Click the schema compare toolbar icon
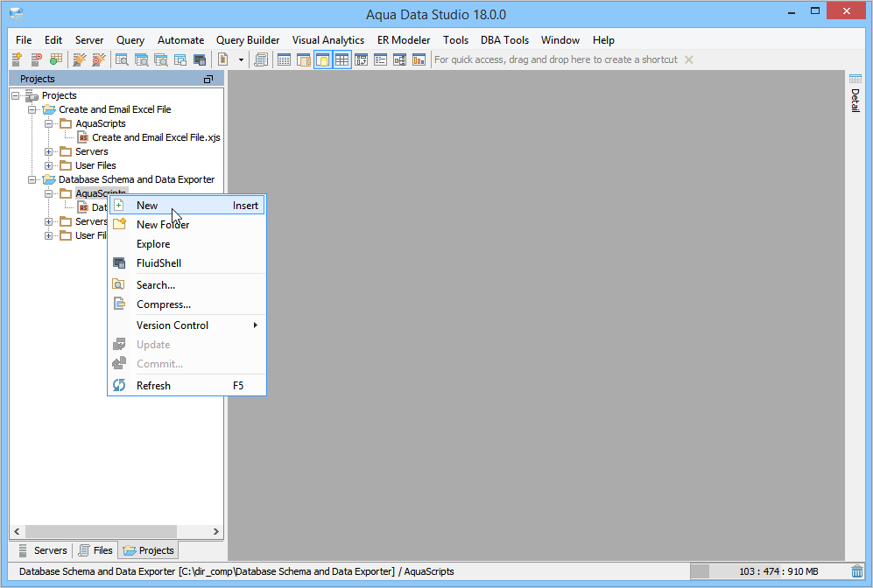The height and width of the screenshot is (588, 873). [362, 59]
